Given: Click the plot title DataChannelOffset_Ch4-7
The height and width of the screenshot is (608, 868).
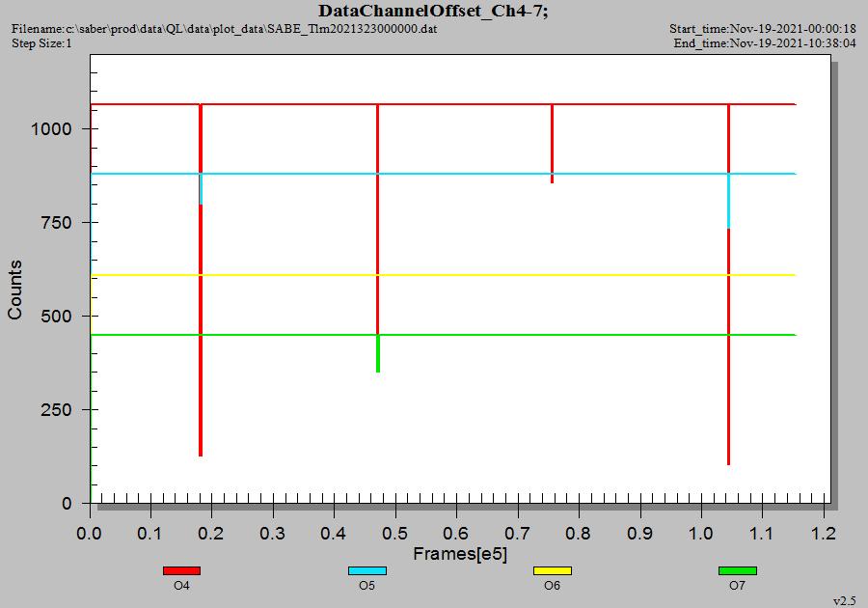Looking at the screenshot, I should 433,11.
